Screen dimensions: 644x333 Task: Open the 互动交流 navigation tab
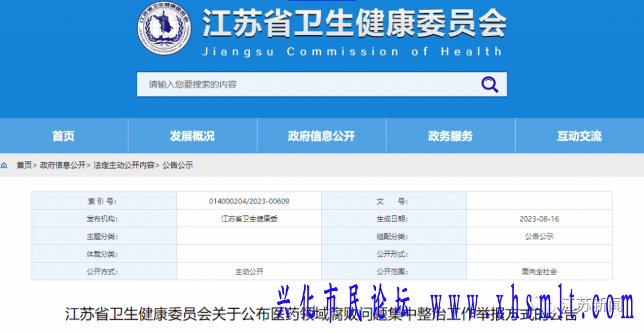[579, 136]
